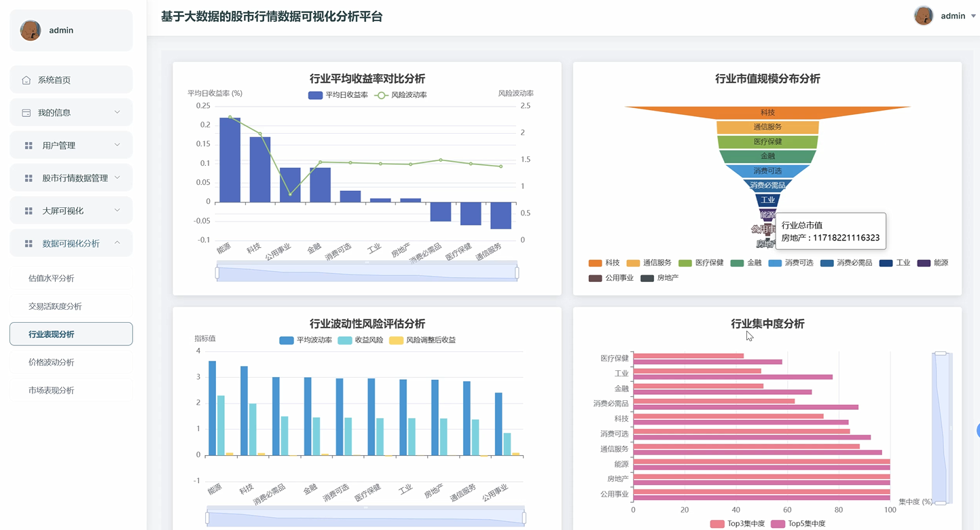Viewport: 980px width, 530px height.
Task: Toggle 公用事业 in the funnel legend
Action: pos(611,278)
